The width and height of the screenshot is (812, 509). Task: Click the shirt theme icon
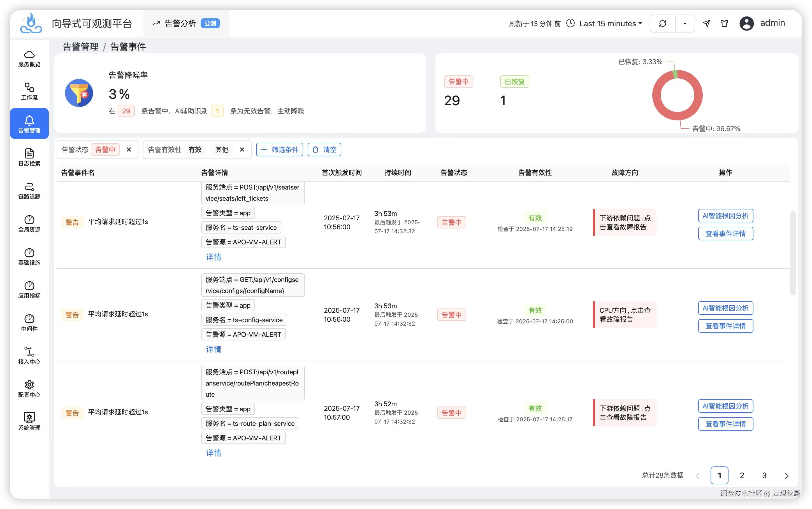[x=724, y=24]
